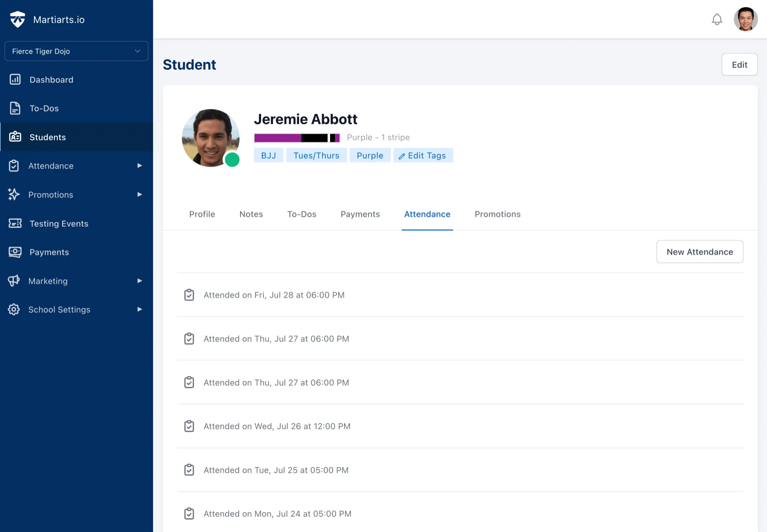Expand the Marketing sidebar submenu

tap(139, 281)
